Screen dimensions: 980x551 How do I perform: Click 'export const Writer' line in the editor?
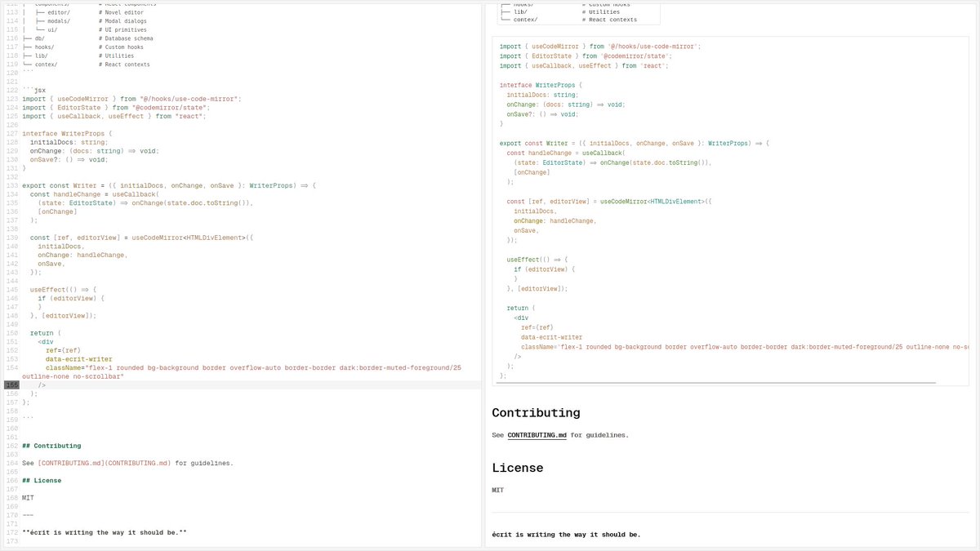(169, 185)
